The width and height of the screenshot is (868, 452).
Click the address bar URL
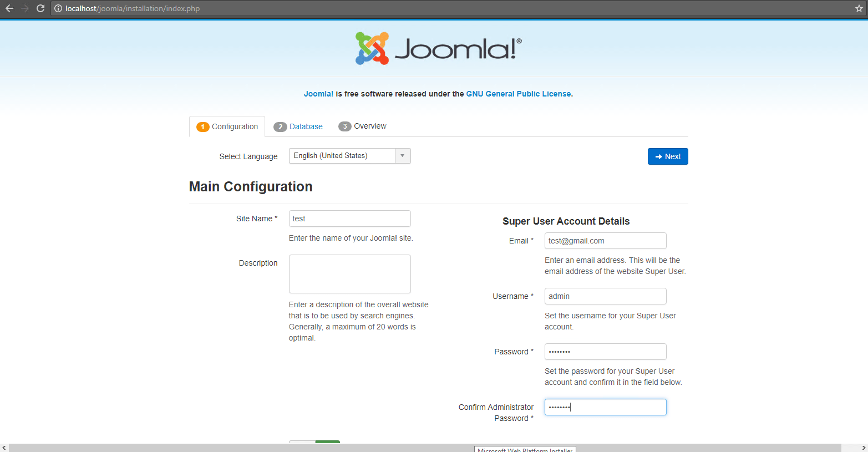(x=133, y=8)
